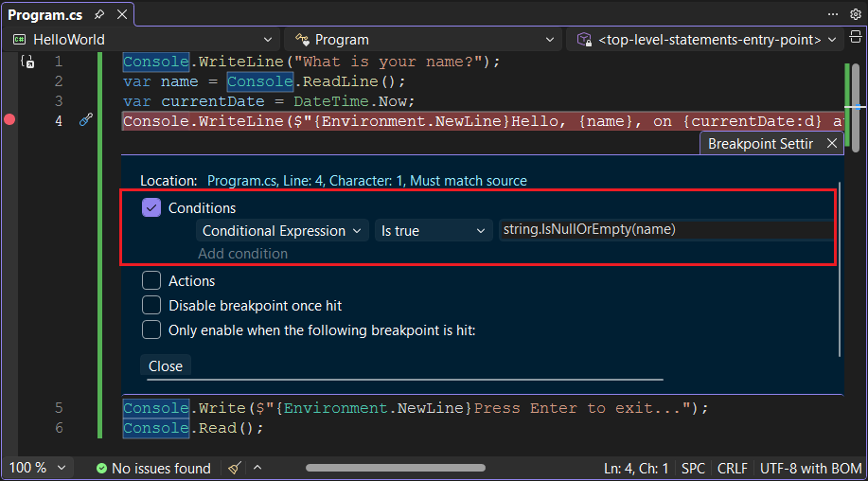Expand the Is true dropdown
Viewport: 868px width, 481px height.
[x=431, y=231]
